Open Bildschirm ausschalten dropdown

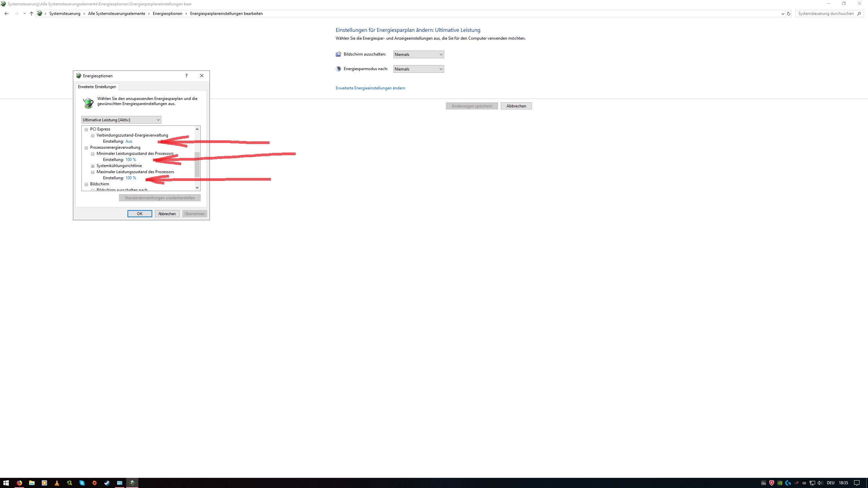click(x=418, y=55)
